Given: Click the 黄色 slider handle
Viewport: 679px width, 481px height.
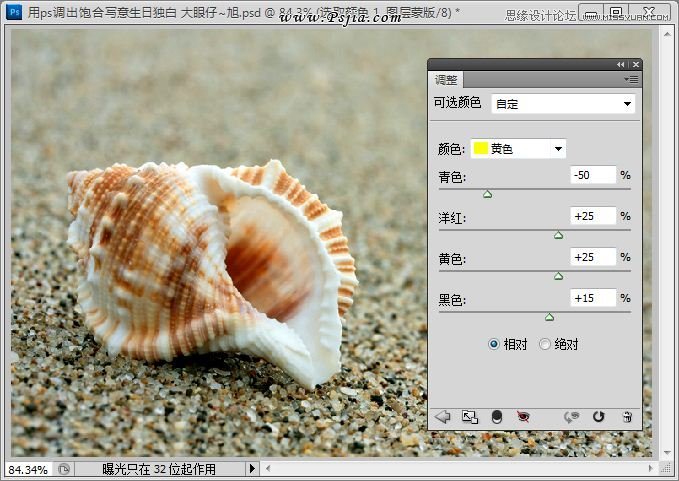Looking at the screenshot, I should click(x=559, y=276).
